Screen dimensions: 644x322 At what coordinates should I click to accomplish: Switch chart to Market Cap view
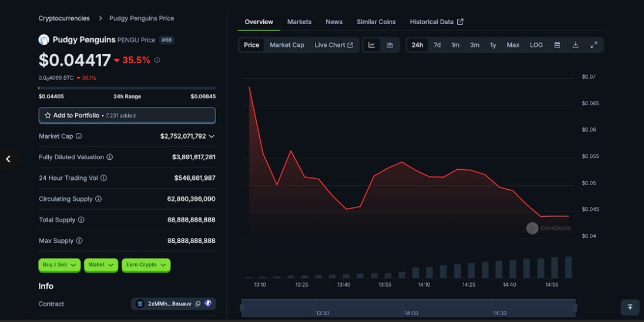click(287, 45)
